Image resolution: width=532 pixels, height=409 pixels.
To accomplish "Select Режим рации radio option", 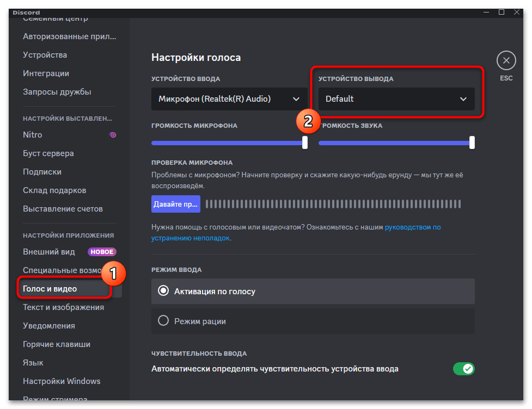I will point(313,321).
